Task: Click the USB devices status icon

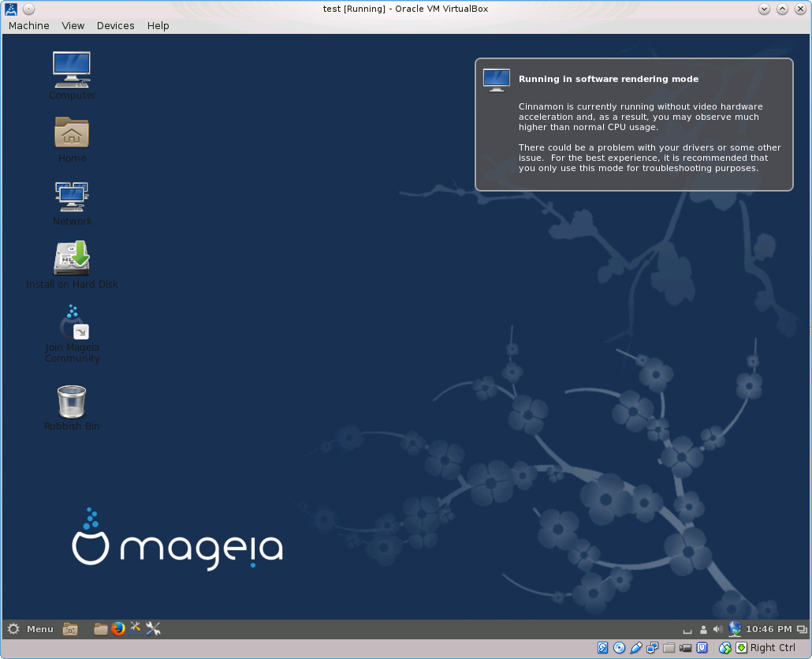Action: (x=636, y=648)
